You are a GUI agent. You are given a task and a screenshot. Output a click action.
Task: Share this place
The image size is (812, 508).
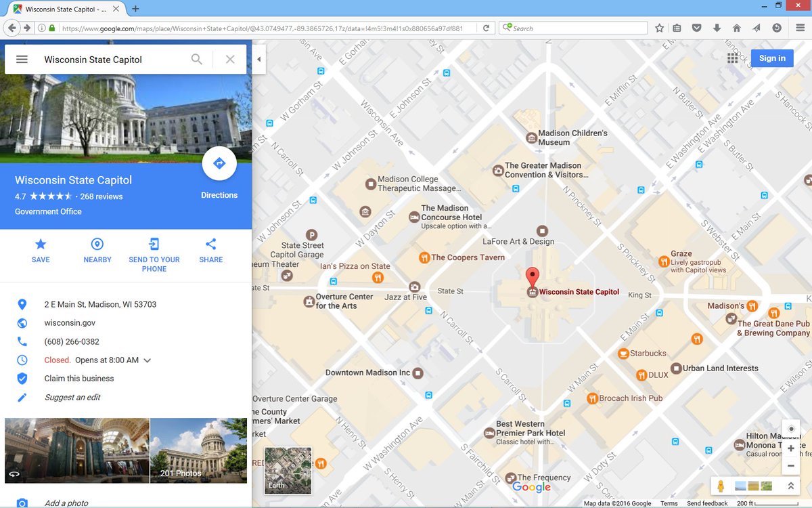(211, 251)
